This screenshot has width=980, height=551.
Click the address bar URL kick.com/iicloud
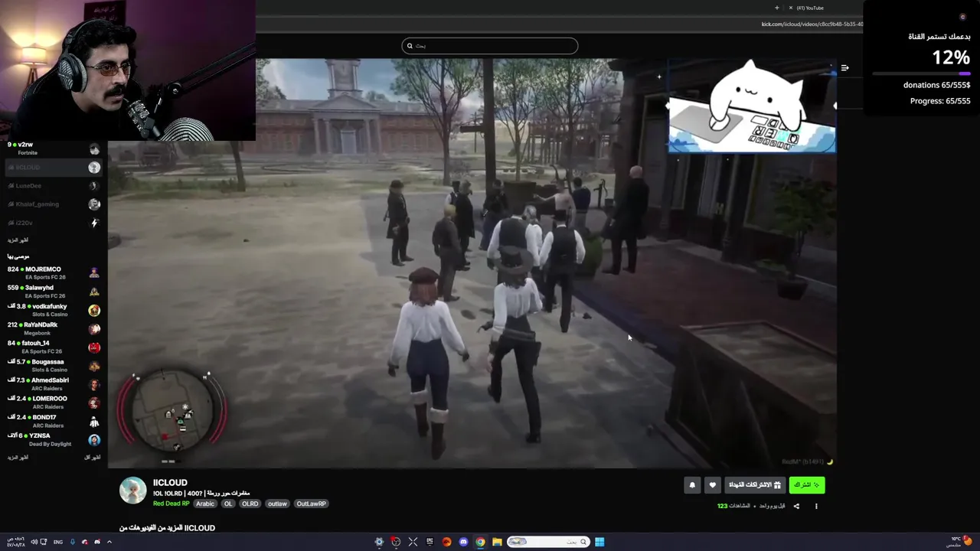pyautogui.click(x=812, y=24)
